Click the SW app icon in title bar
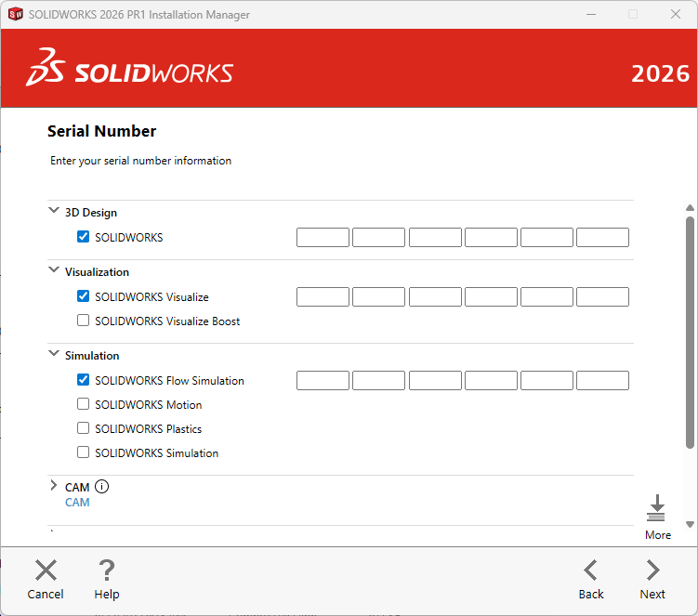Image resolution: width=698 pixels, height=616 pixels. coord(15,14)
